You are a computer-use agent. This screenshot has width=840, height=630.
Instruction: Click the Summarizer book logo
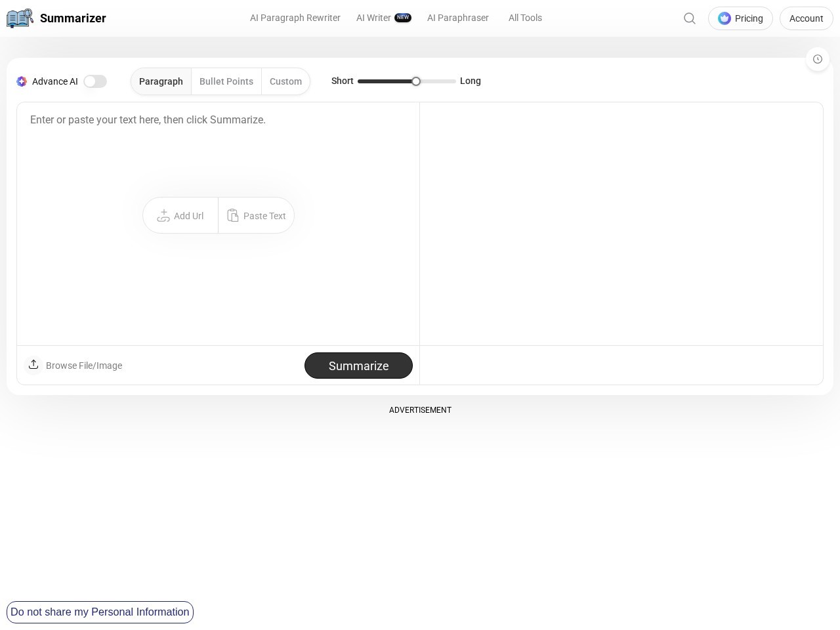[20, 18]
